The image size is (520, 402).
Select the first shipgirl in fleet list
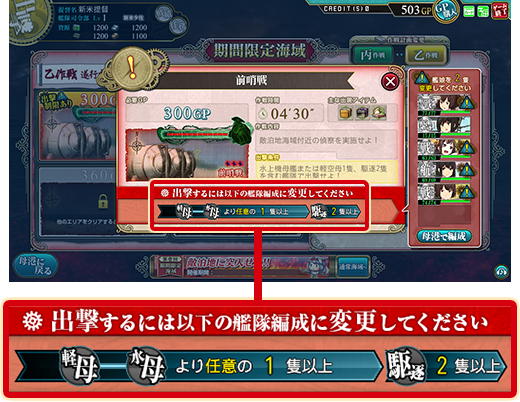(x=444, y=104)
